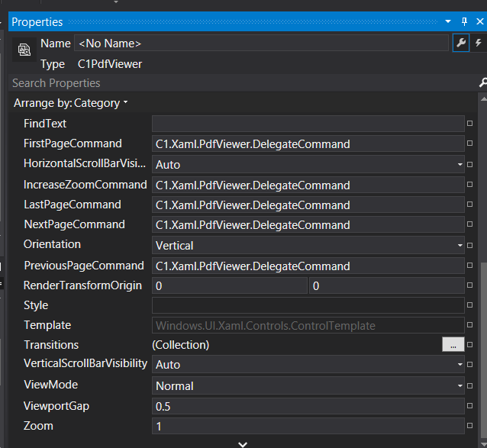Click IncreaseZoomCommand value field
The width and height of the screenshot is (487, 448).
tap(308, 185)
